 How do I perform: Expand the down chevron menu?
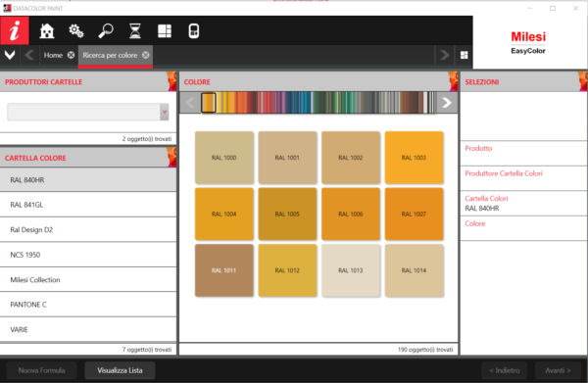click(x=10, y=55)
